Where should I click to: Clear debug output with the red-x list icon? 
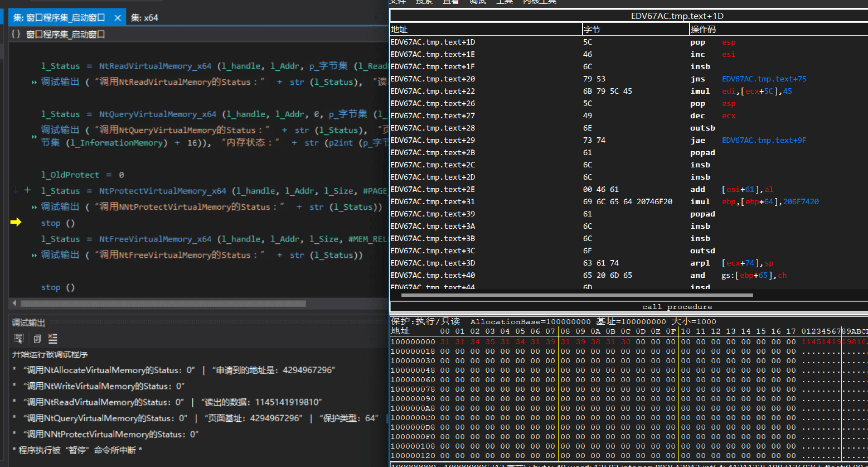click(x=53, y=339)
